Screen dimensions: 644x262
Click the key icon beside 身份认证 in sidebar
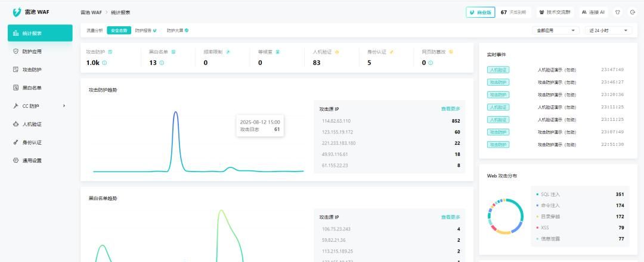tap(16, 142)
